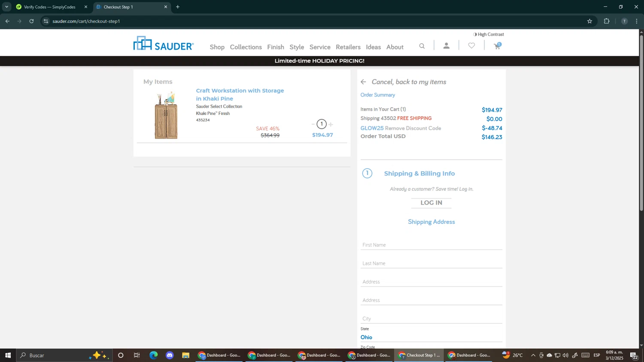
Task: Click browser reload button
Action: tap(31, 21)
